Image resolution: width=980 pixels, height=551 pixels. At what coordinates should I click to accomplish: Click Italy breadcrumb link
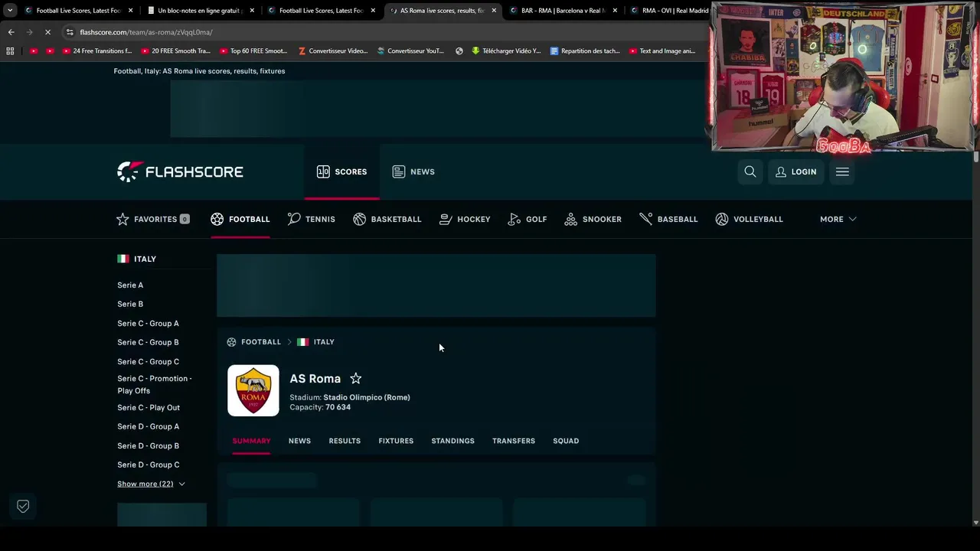(x=323, y=342)
